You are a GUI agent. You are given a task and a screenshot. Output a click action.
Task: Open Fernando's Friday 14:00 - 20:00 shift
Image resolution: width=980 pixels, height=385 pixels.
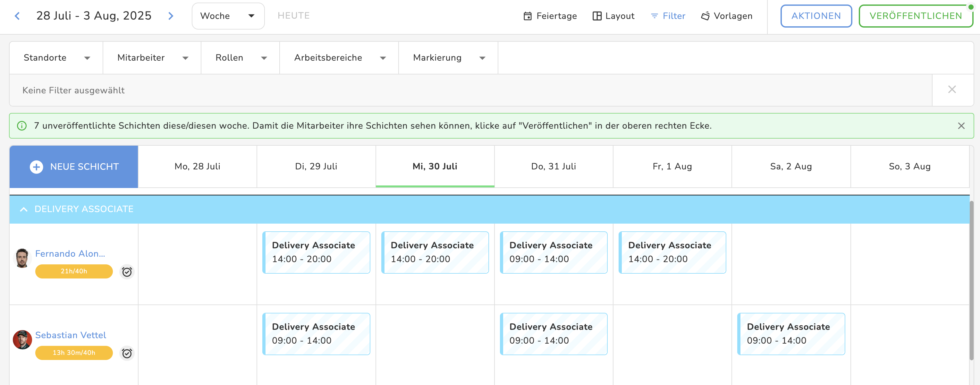(x=672, y=252)
